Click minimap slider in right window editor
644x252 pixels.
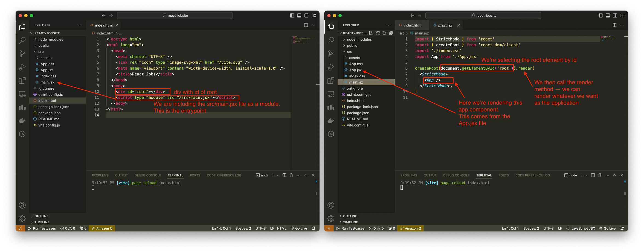(x=612, y=39)
